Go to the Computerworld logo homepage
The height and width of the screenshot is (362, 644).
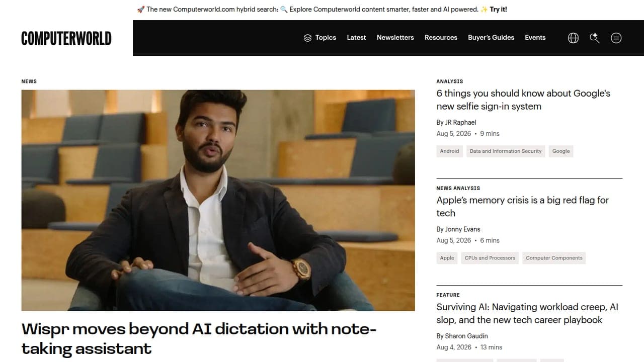(x=66, y=38)
